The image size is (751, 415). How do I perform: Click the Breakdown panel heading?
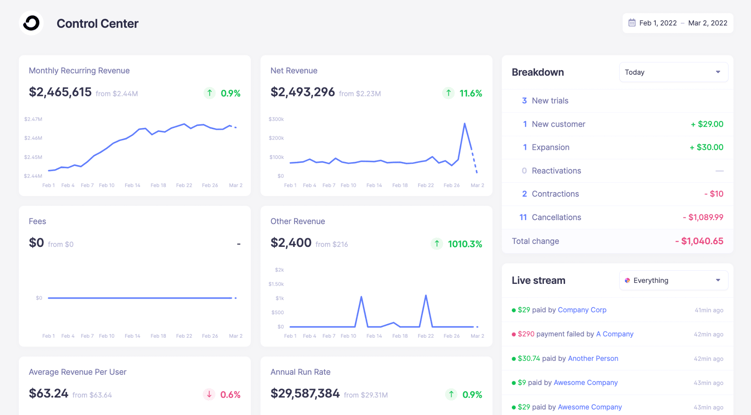click(x=537, y=72)
